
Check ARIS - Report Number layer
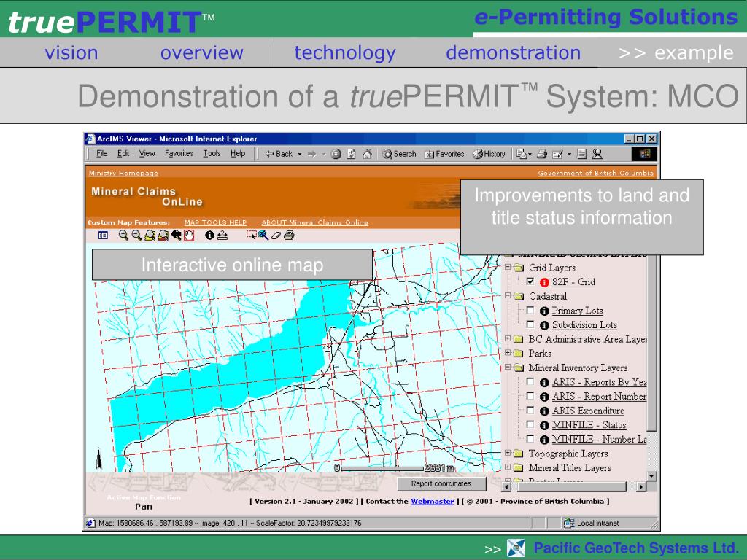point(530,396)
